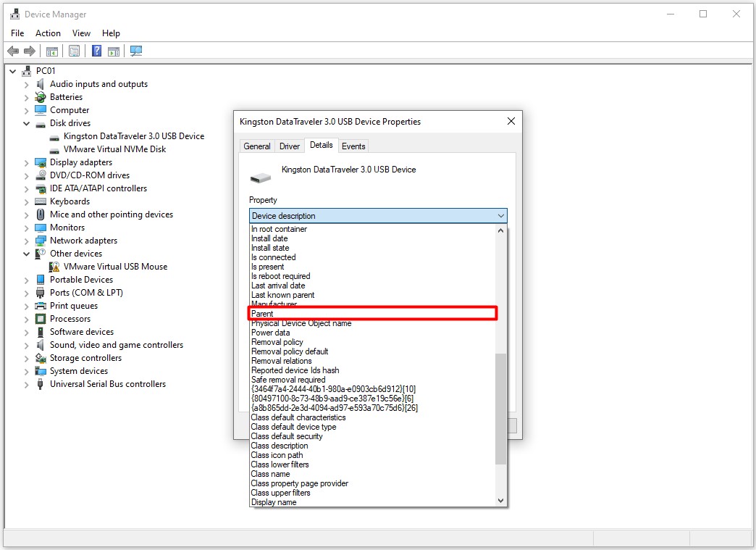Click the Keyboards category icon
This screenshot has width=756, height=550.
[41, 201]
